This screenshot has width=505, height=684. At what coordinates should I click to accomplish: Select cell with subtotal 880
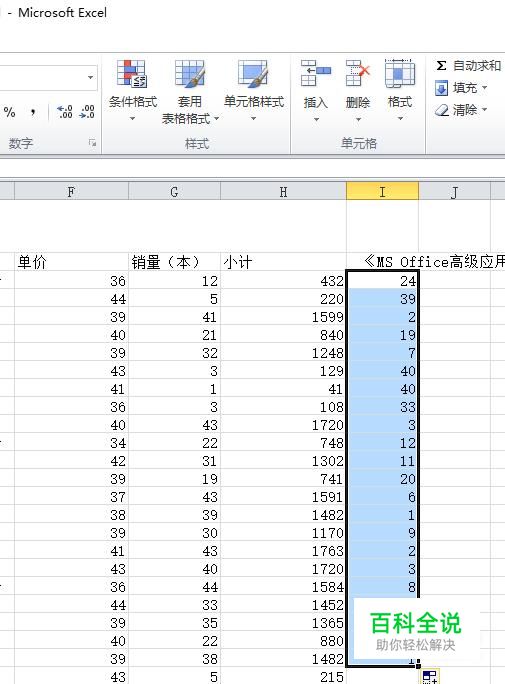283,641
